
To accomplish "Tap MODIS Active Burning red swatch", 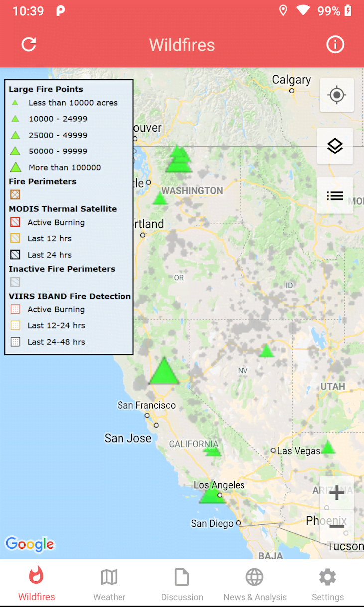I will click(15, 222).
